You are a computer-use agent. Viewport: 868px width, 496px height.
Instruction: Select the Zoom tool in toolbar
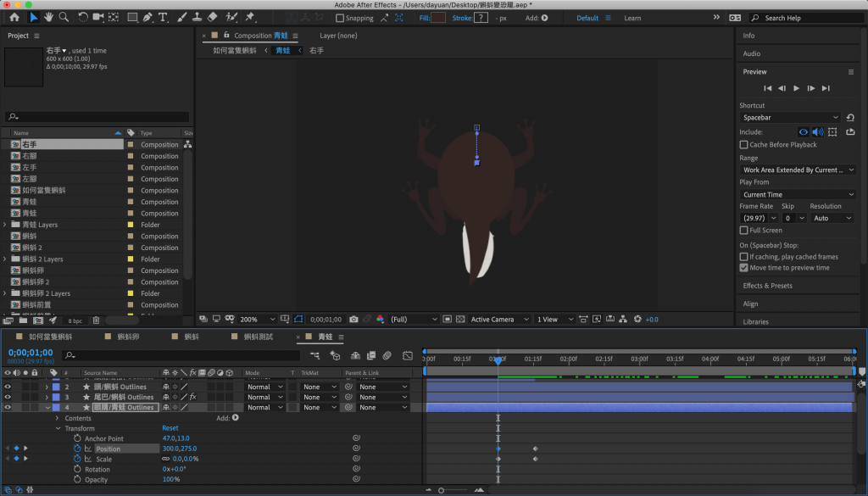[x=64, y=17]
